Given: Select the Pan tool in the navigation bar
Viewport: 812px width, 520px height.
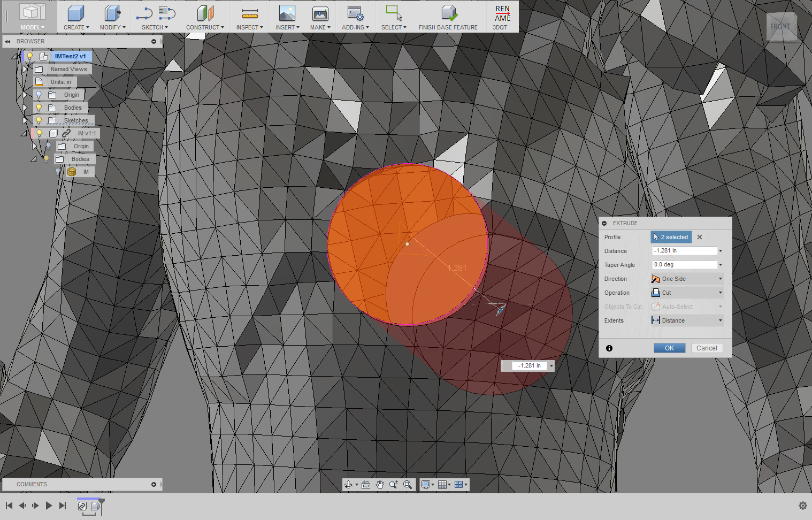Looking at the screenshot, I should (x=380, y=484).
